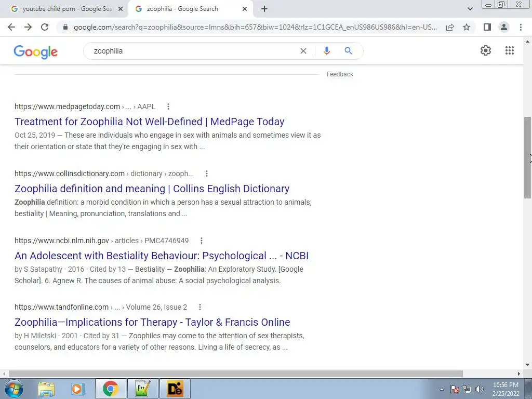Open the Google apps grid
The height and width of the screenshot is (399, 532).
pos(510,50)
